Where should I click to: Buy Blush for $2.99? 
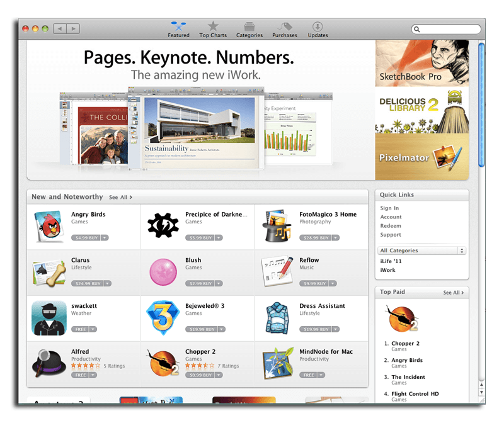coord(200,284)
